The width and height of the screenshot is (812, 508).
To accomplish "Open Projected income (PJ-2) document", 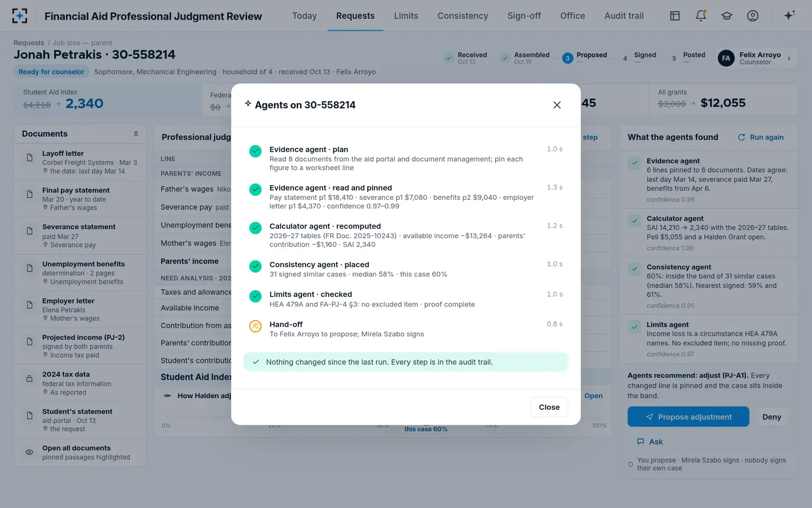I will [x=80, y=346].
